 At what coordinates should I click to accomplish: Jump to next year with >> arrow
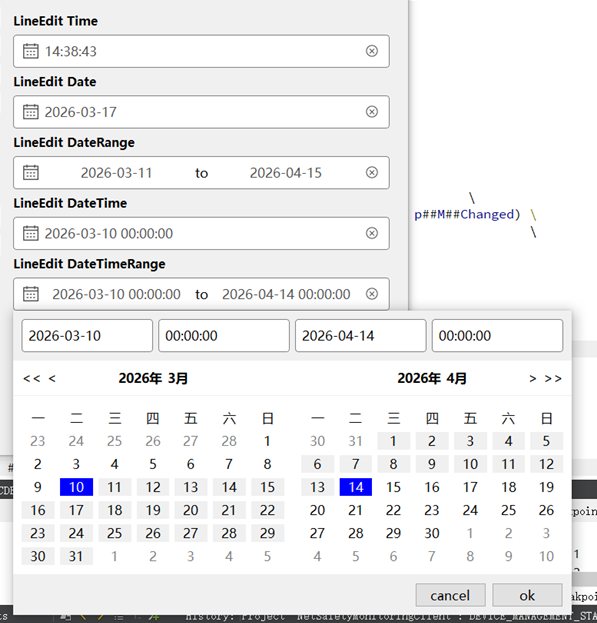coord(553,379)
